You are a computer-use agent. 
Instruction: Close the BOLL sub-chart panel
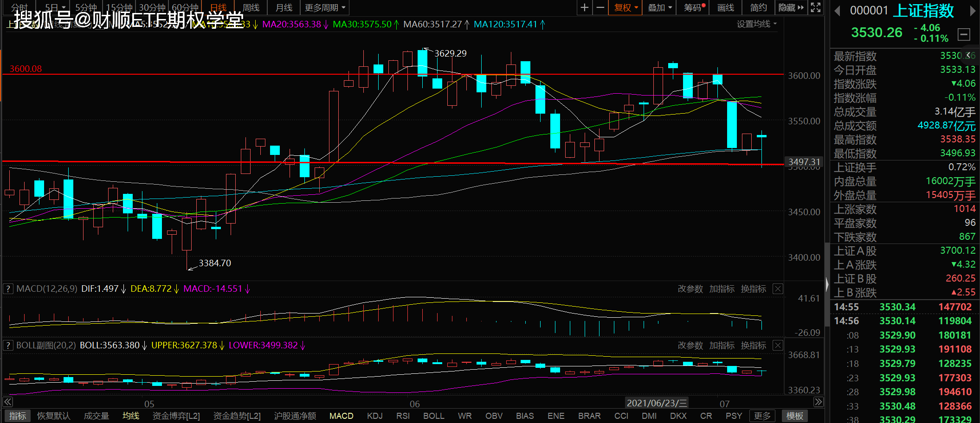point(778,346)
